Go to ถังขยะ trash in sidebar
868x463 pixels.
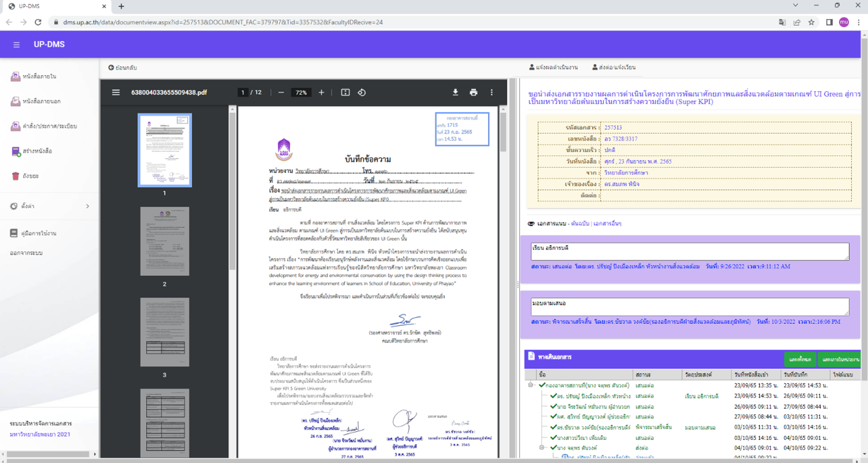(30, 176)
